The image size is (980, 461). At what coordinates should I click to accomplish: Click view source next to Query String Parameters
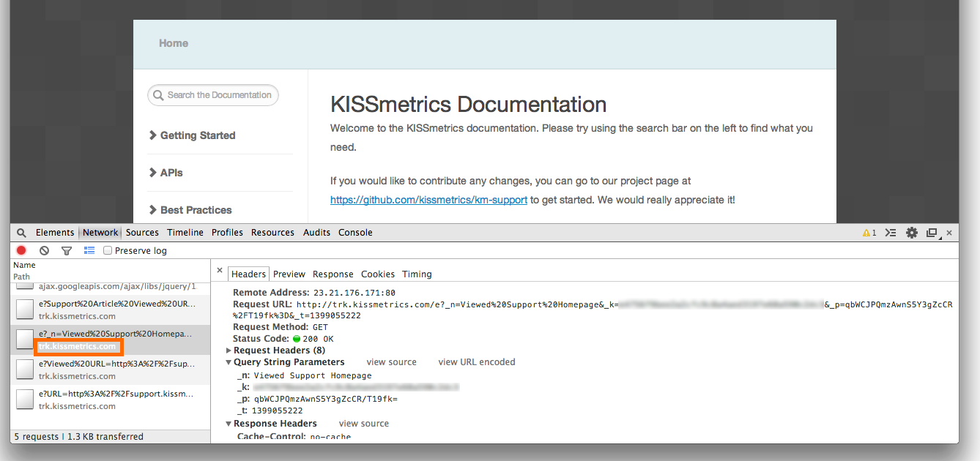click(392, 362)
